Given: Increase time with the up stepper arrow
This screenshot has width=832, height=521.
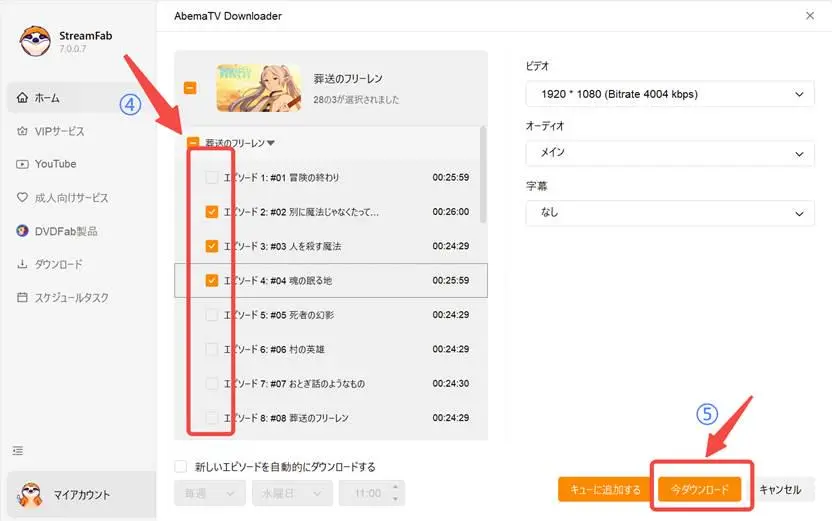Looking at the screenshot, I should click(x=395, y=487).
